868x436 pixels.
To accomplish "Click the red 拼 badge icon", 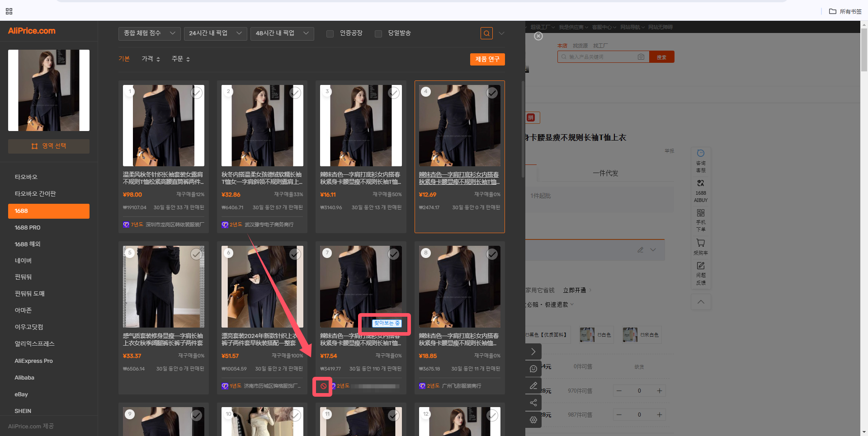I will pos(531,117).
